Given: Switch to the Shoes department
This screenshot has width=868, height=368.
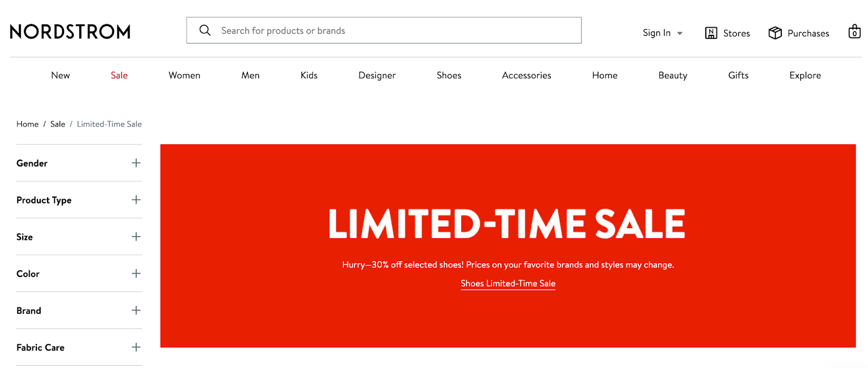Looking at the screenshot, I should click(x=448, y=75).
